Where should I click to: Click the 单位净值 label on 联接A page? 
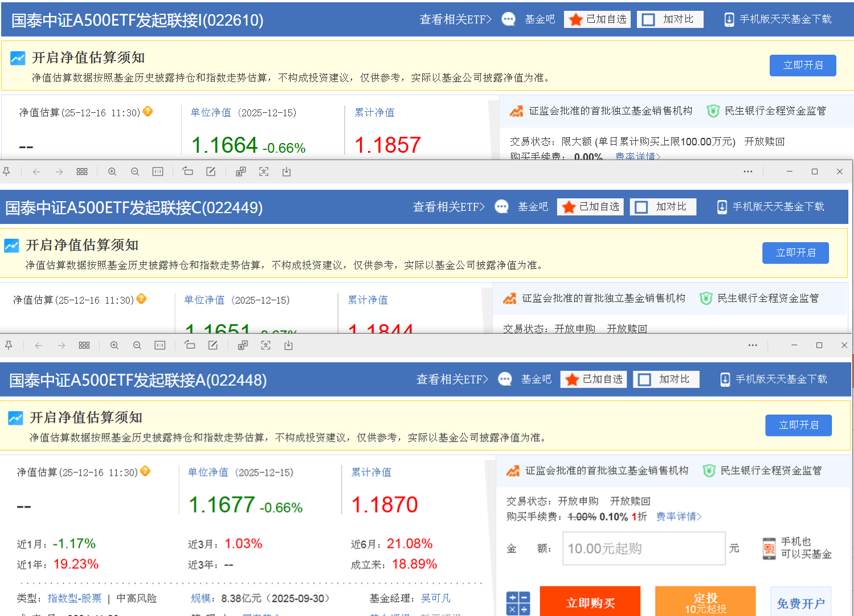(208, 472)
